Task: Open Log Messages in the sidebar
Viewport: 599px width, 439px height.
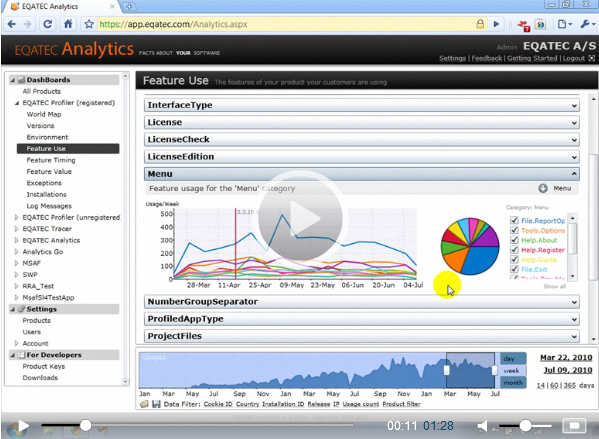Action: (49, 206)
